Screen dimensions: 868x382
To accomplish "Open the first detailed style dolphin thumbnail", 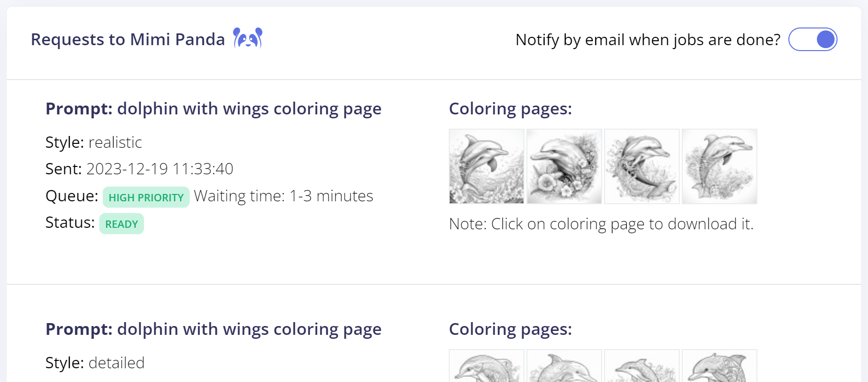I will click(x=487, y=366).
